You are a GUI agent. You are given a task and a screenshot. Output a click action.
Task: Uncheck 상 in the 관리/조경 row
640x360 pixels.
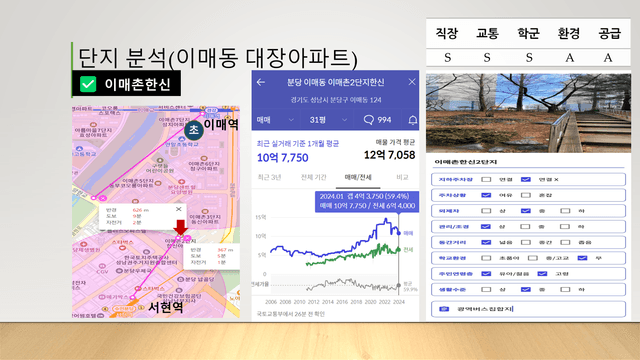pyautogui.click(x=486, y=227)
